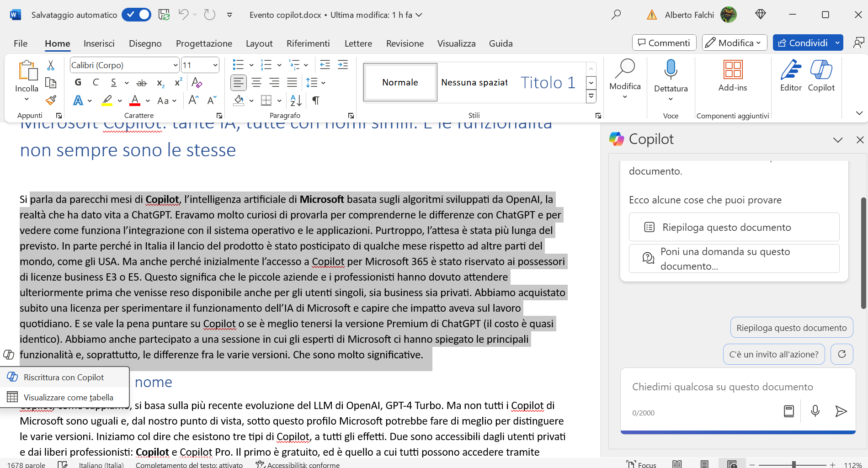This screenshot has width=868, height=468.
Task: Open the File menu
Action: [21, 43]
